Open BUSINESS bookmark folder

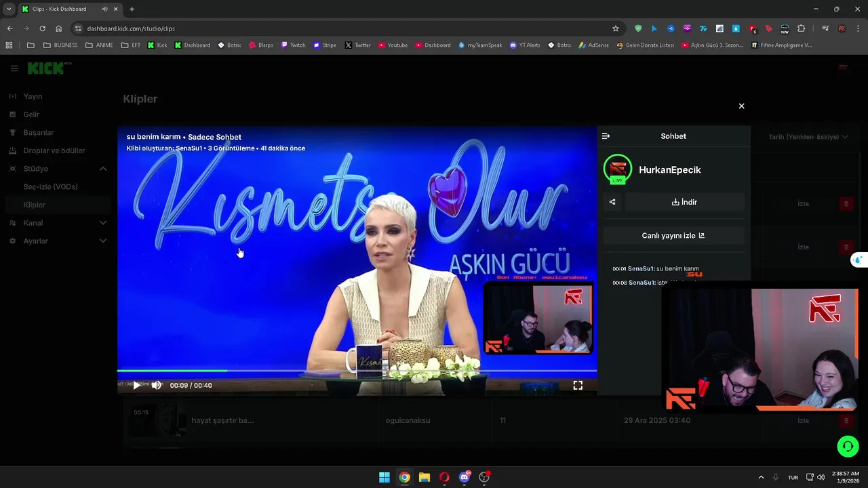60,45
